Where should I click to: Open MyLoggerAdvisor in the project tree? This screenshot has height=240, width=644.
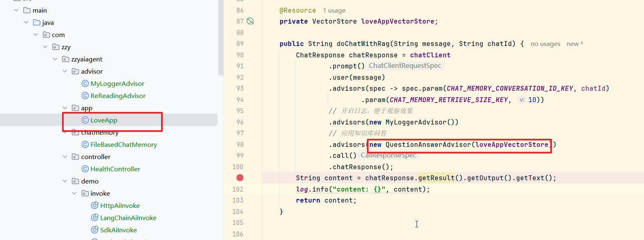pos(117,83)
